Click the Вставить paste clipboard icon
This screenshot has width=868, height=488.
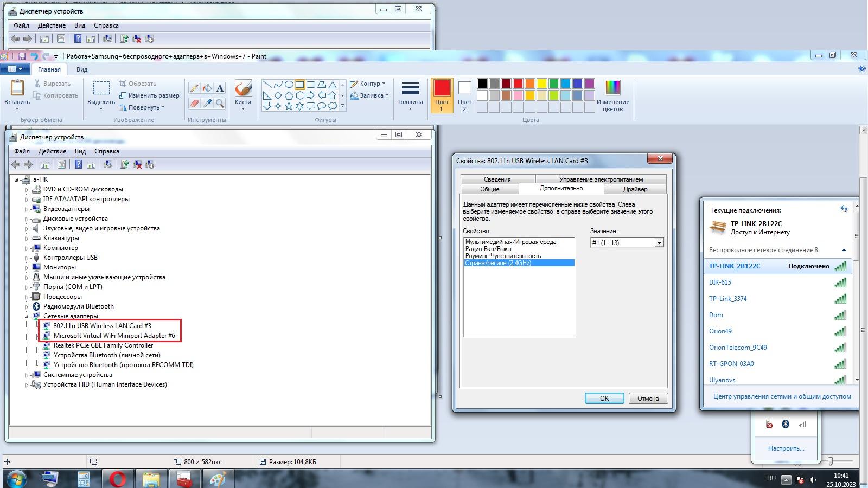(17, 88)
